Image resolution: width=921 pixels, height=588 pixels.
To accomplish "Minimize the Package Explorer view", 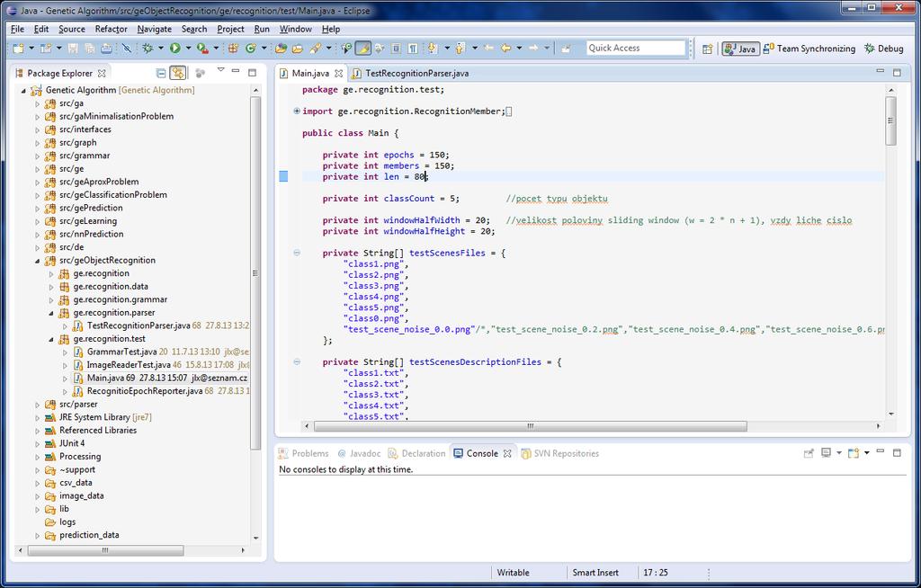I will click(236, 72).
